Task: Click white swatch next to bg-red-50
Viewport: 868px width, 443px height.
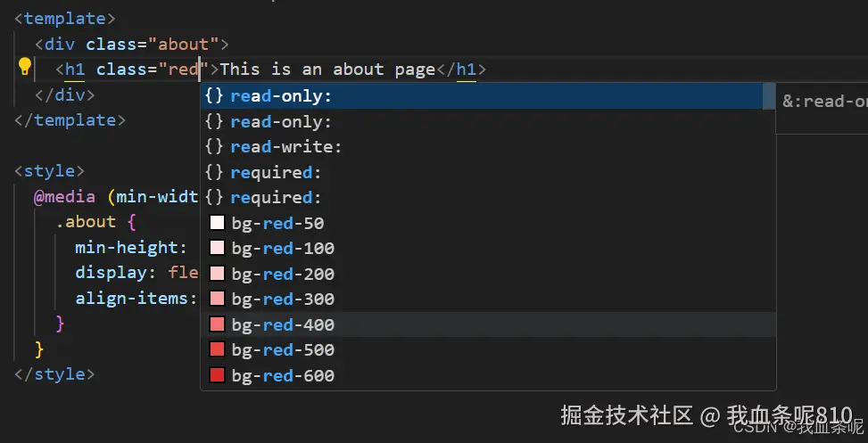Action: coord(217,223)
